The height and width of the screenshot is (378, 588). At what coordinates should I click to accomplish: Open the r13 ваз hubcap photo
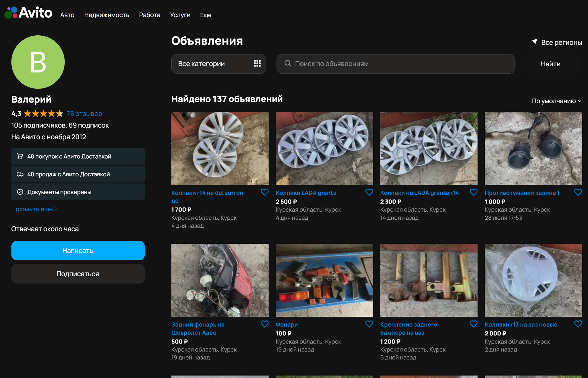coord(533,280)
